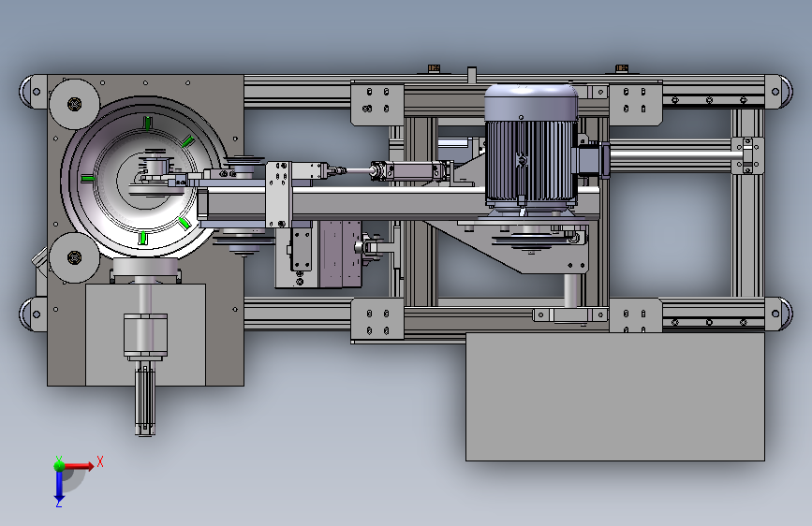Select the large gray rectangular cabinet panel

[x=614, y=397]
